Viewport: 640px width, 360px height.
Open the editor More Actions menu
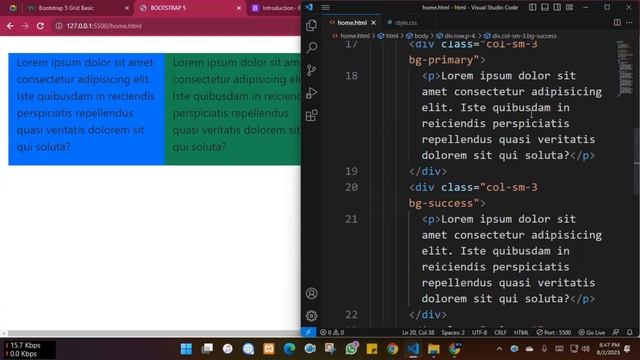pos(629,22)
